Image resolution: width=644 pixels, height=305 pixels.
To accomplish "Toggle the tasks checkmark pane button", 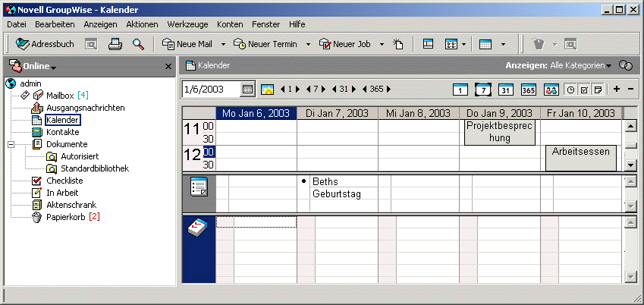I will pyautogui.click(x=583, y=90).
